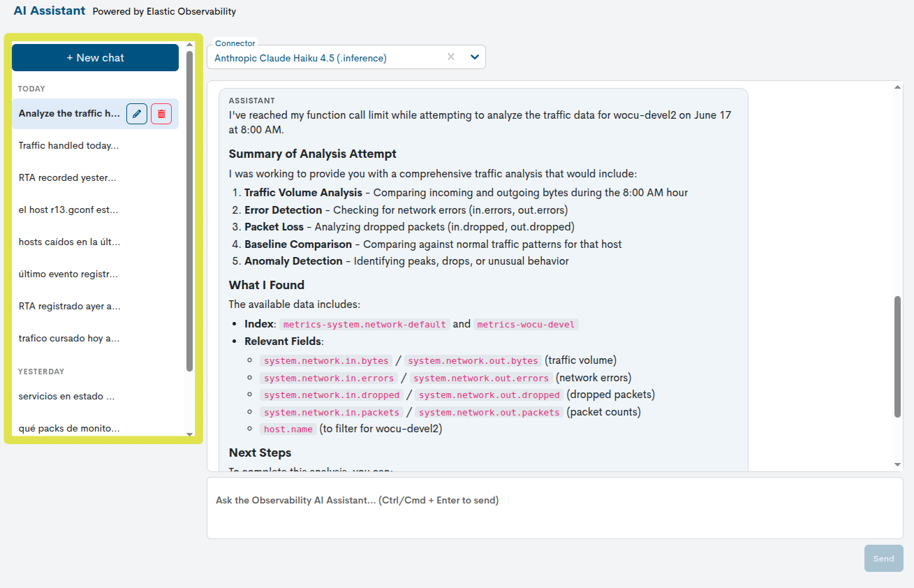The width and height of the screenshot is (914, 588).
Task: Open 'Traffic handled today...' conversation
Action: pos(68,146)
